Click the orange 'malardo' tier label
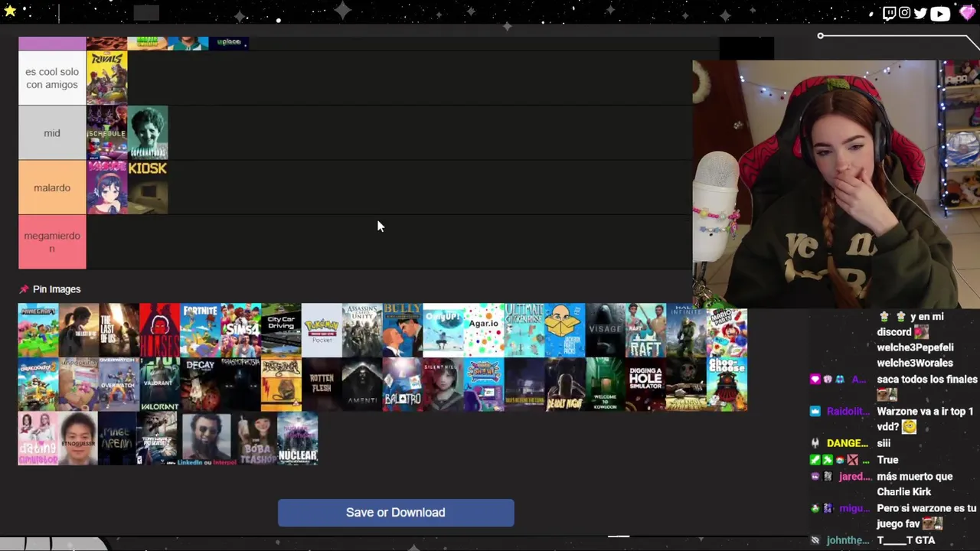980x551 pixels. pyautogui.click(x=52, y=187)
